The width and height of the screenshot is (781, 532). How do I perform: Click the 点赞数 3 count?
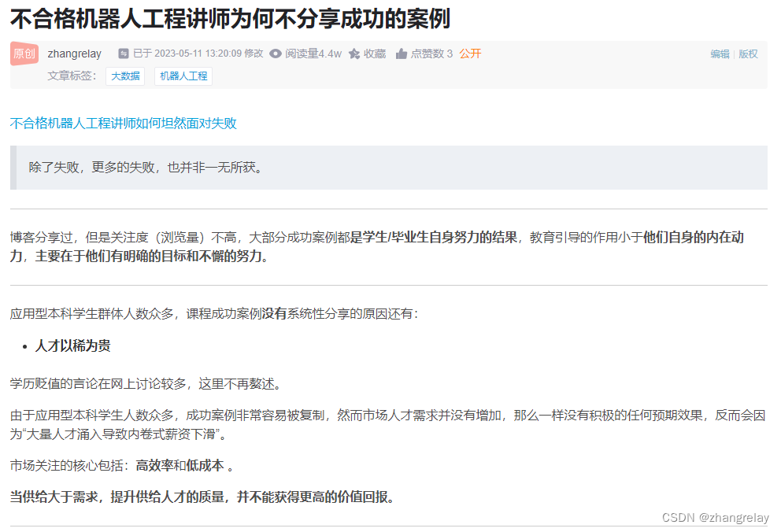click(x=431, y=54)
